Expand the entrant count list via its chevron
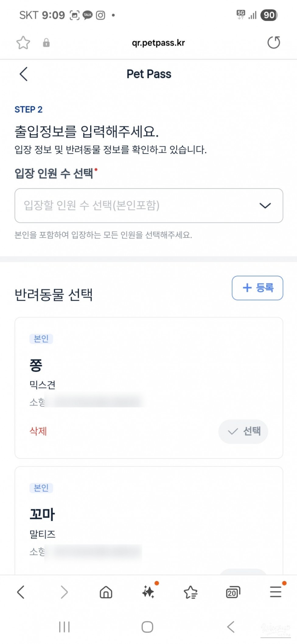297x644 pixels. [x=265, y=206]
